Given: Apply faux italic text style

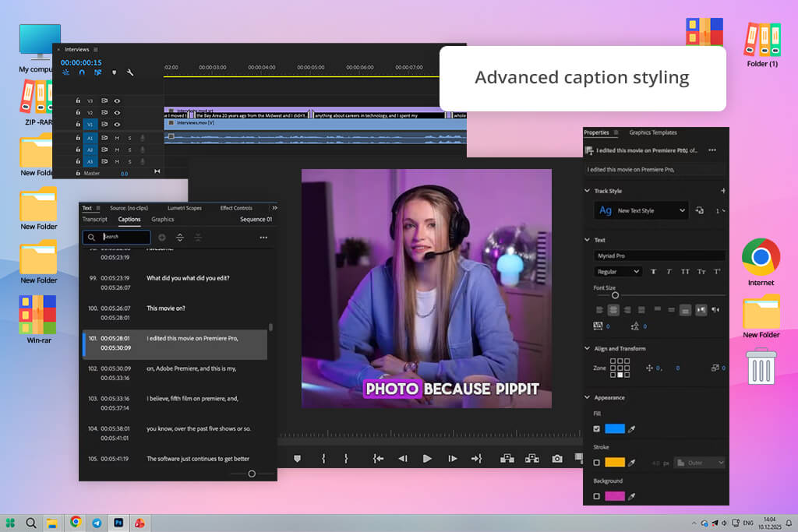Looking at the screenshot, I should tap(669, 272).
